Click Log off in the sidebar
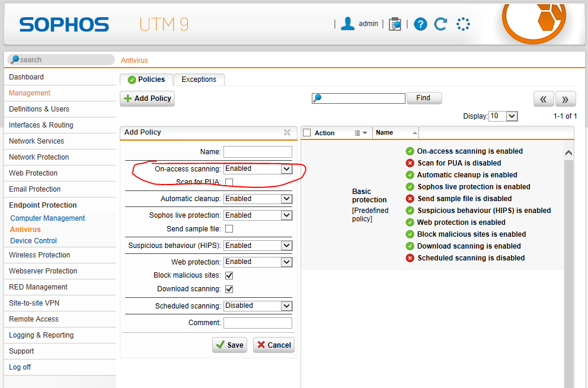The width and height of the screenshot is (588, 388). (x=60, y=367)
